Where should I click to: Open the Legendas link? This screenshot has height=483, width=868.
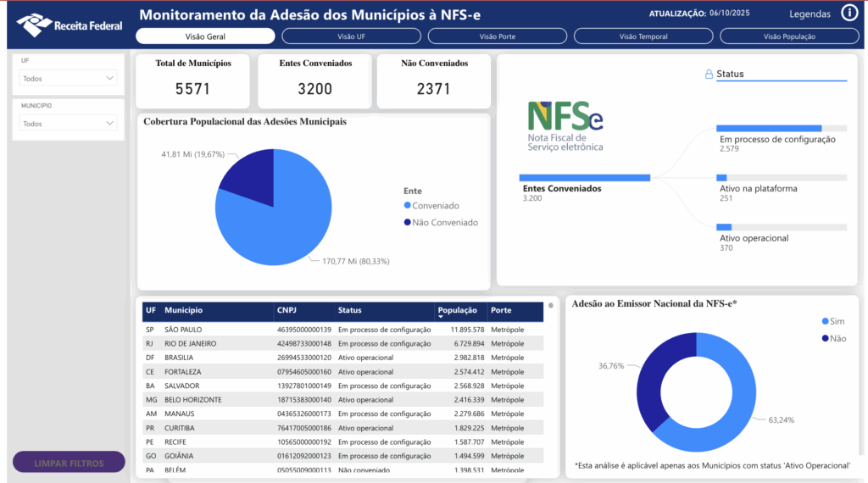click(810, 14)
